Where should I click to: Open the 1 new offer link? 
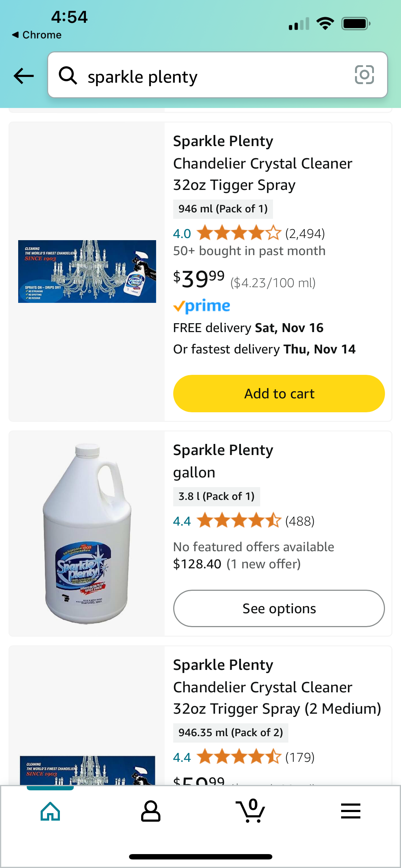click(x=264, y=564)
